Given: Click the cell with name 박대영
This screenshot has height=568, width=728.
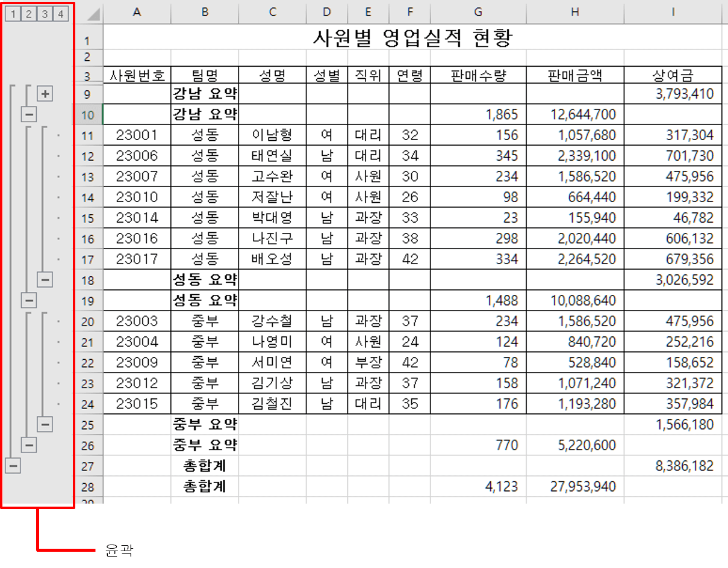Looking at the screenshot, I should 272,218.
